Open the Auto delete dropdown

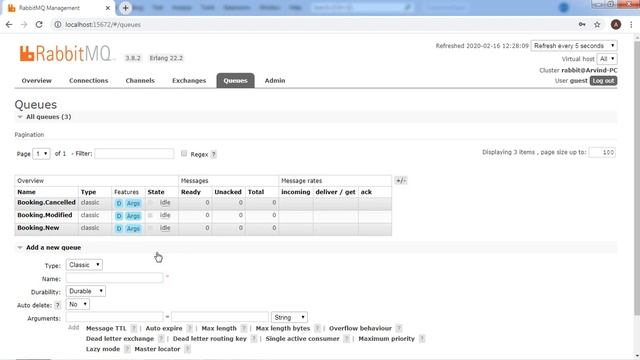click(x=78, y=304)
